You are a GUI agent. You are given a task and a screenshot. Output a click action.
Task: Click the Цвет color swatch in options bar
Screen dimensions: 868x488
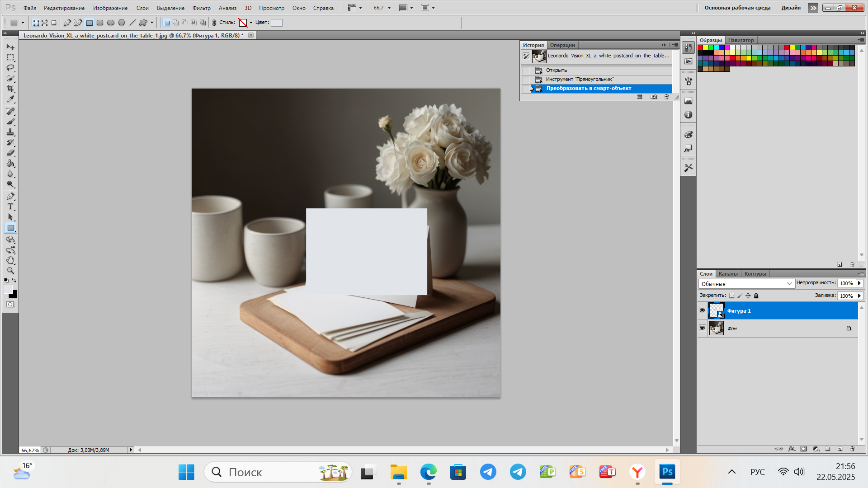(x=277, y=23)
